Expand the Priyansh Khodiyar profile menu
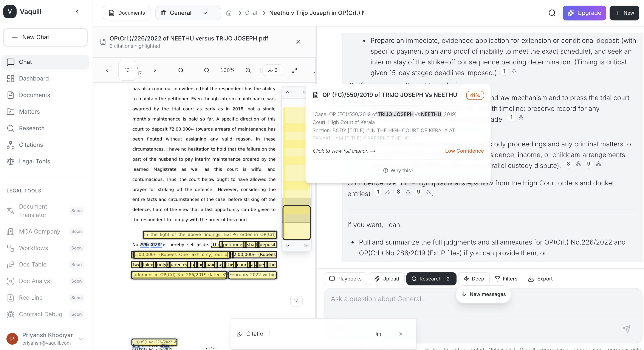Screen dimensions: 644x350 [x=81, y=339]
